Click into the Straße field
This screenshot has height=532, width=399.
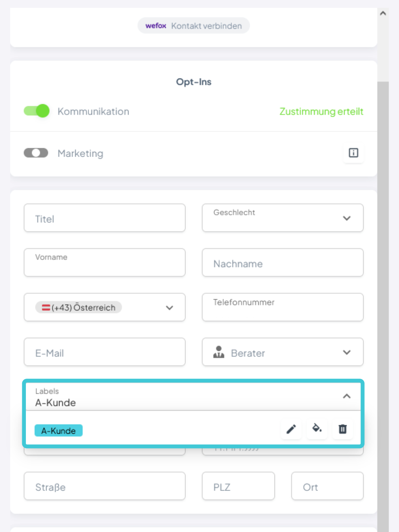click(105, 486)
